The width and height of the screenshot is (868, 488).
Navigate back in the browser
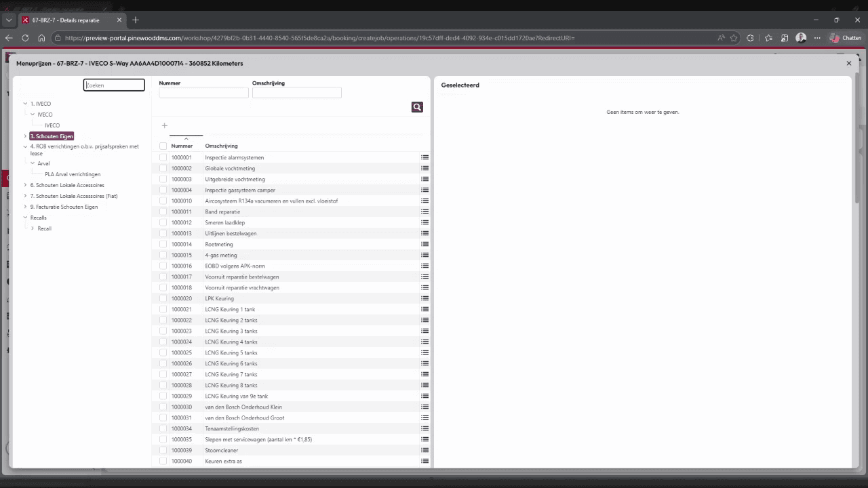pos(9,38)
